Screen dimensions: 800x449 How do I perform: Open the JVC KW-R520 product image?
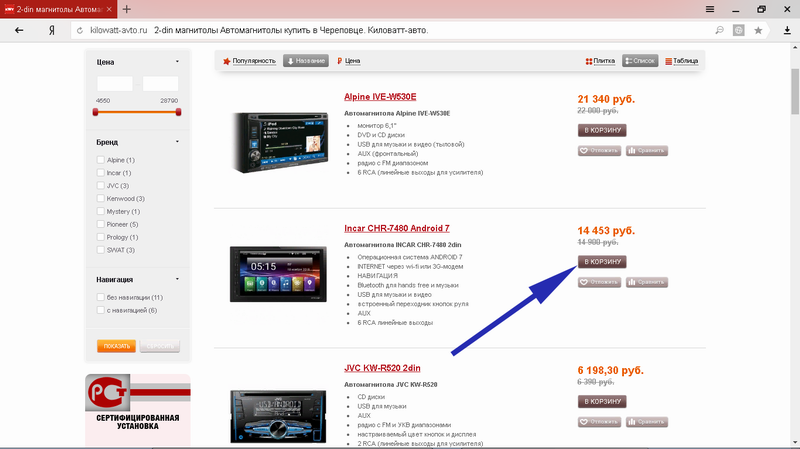[278, 416]
